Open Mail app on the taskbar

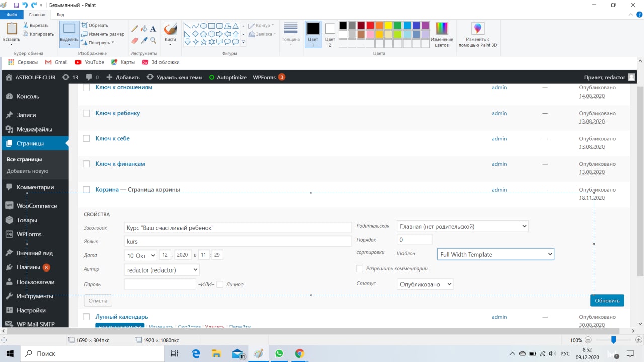pos(238,353)
